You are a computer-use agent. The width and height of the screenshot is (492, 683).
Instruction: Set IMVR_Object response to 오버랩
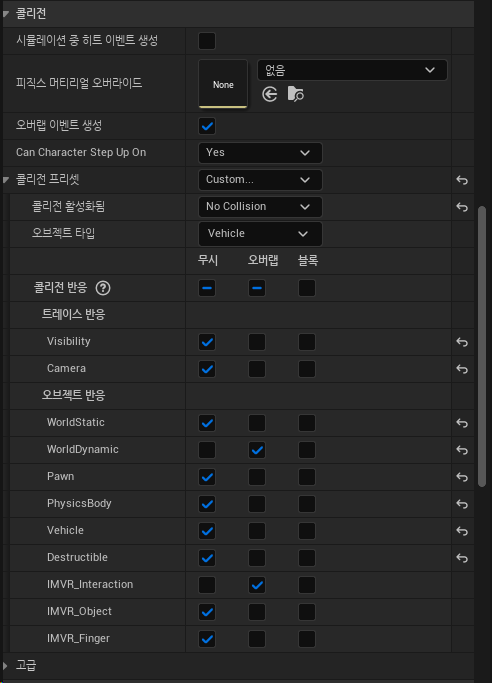click(x=257, y=612)
